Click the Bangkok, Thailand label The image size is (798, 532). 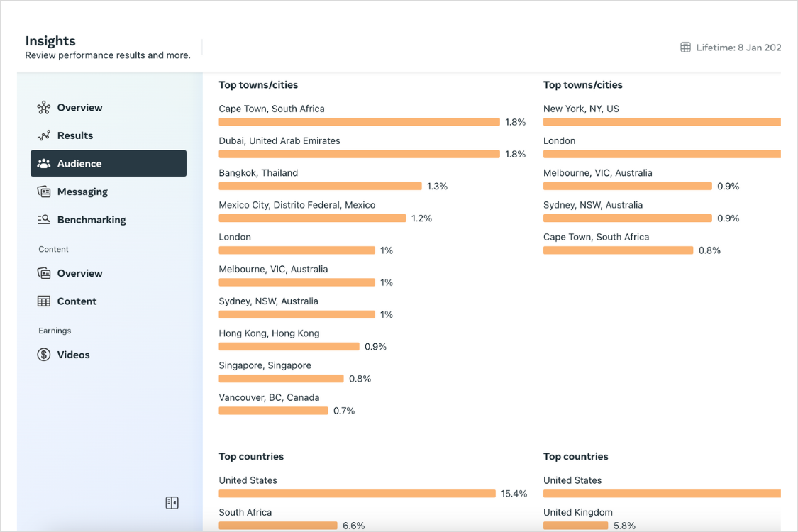coord(258,172)
